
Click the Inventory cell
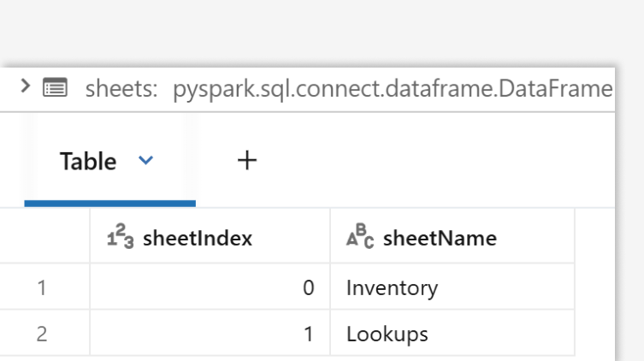(x=392, y=288)
